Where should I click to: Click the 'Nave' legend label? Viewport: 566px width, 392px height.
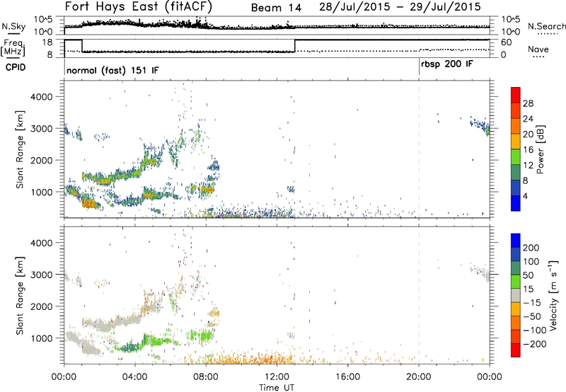click(x=538, y=49)
